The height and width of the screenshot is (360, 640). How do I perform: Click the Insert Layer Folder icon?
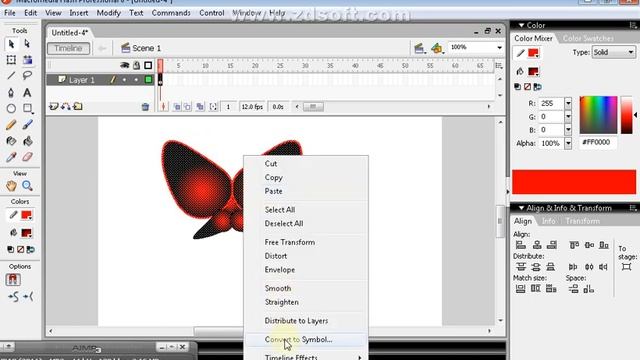[x=78, y=107]
